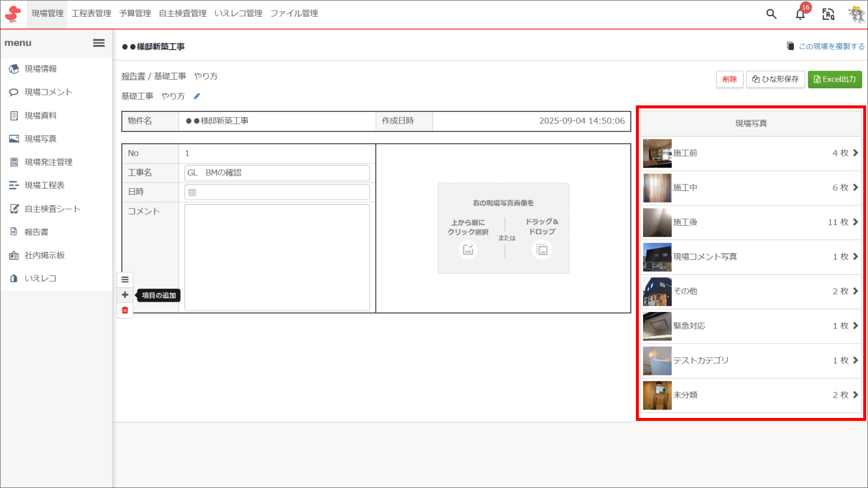Expand the 緊急対応 photo category
The height and width of the screenshot is (488, 868).
751,326
